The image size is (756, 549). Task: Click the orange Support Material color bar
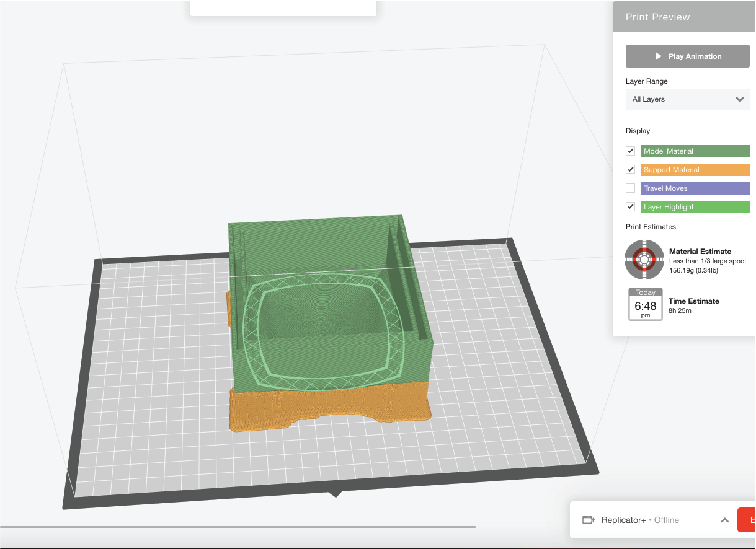tap(695, 170)
